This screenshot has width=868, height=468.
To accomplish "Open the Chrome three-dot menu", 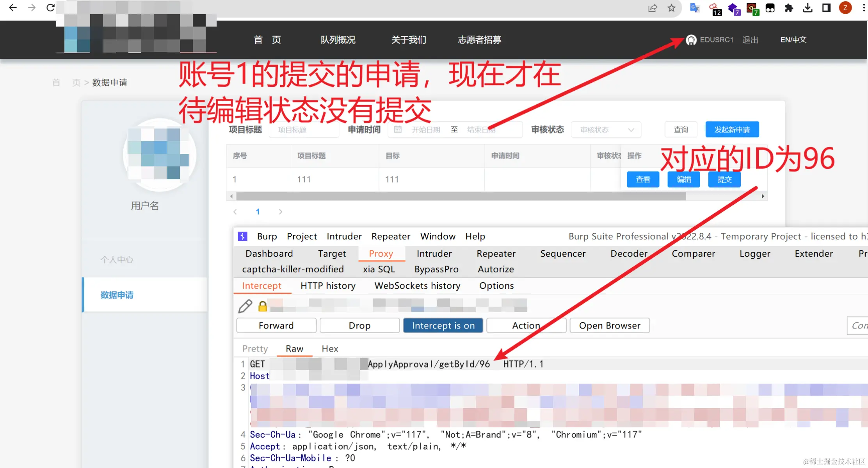I will point(864,8).
